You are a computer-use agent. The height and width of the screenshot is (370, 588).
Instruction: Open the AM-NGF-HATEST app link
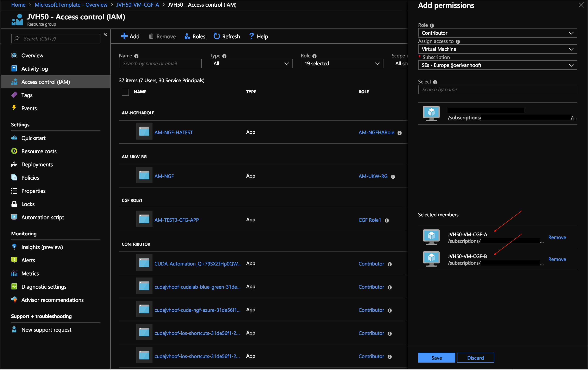[173, 132]
